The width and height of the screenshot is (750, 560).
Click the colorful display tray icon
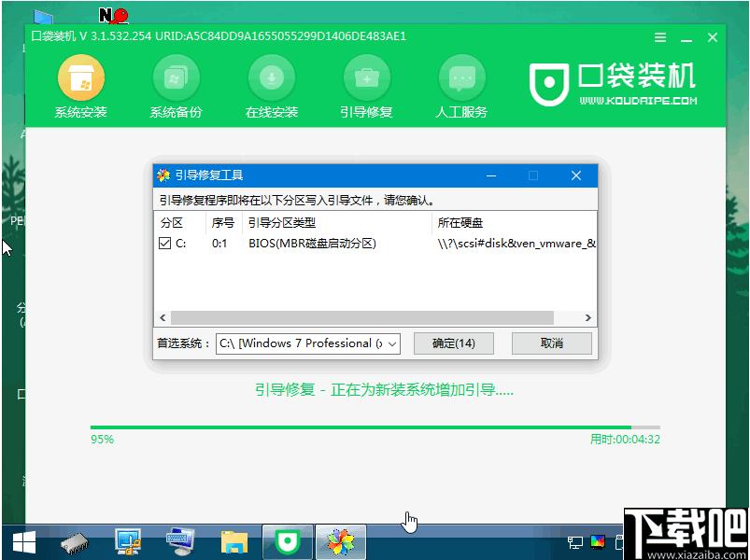click(598, 542)
